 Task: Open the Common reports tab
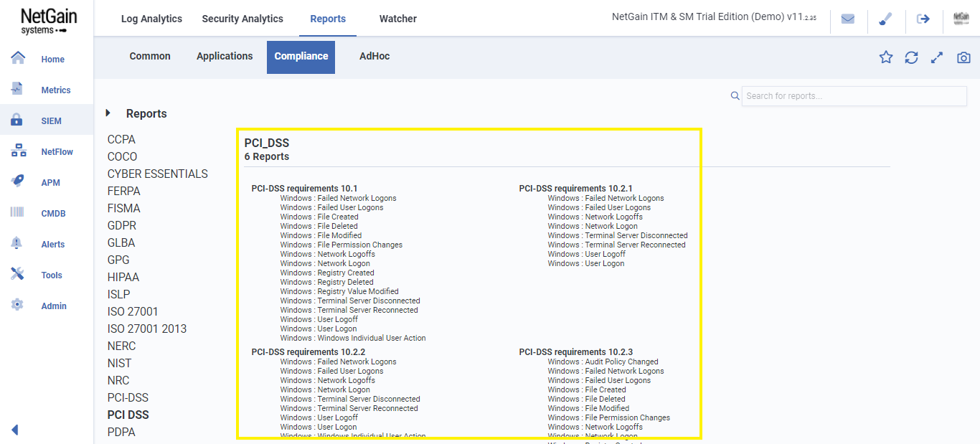pyautogui.click(x=150, y=56)
